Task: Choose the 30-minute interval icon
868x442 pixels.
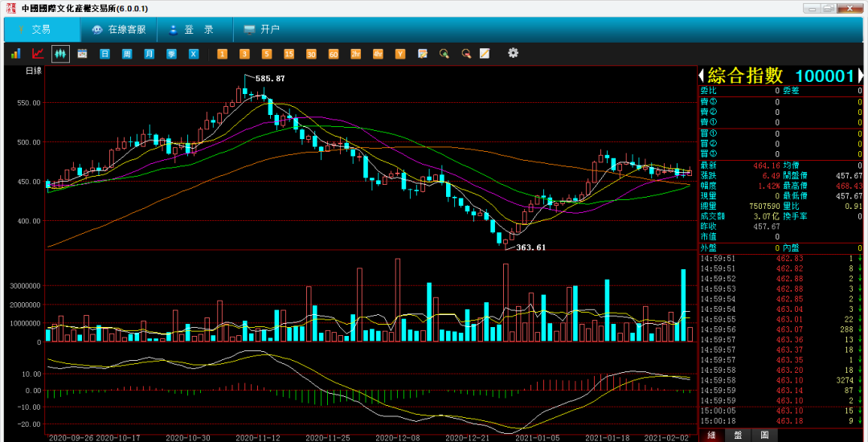Action: (x=311, y=54)
